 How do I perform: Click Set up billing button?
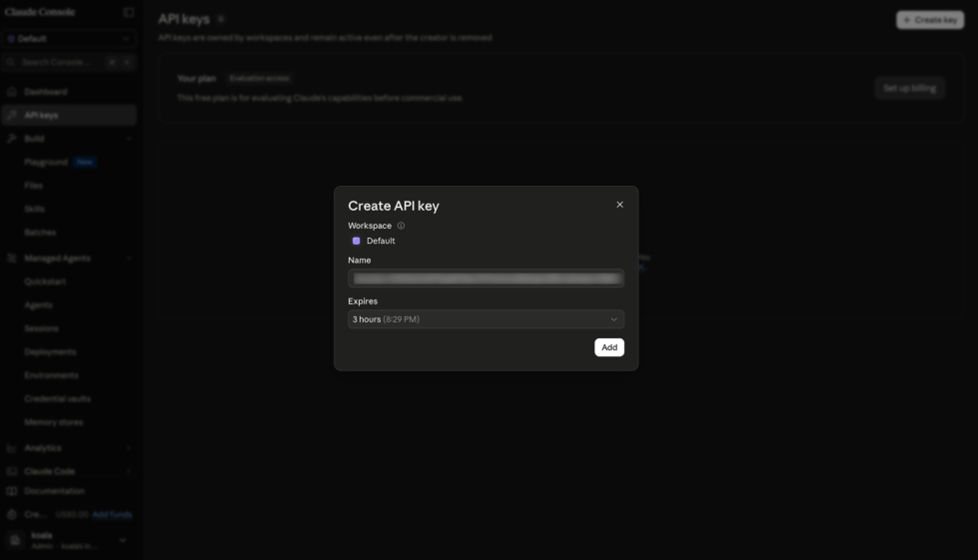(909, 88)
